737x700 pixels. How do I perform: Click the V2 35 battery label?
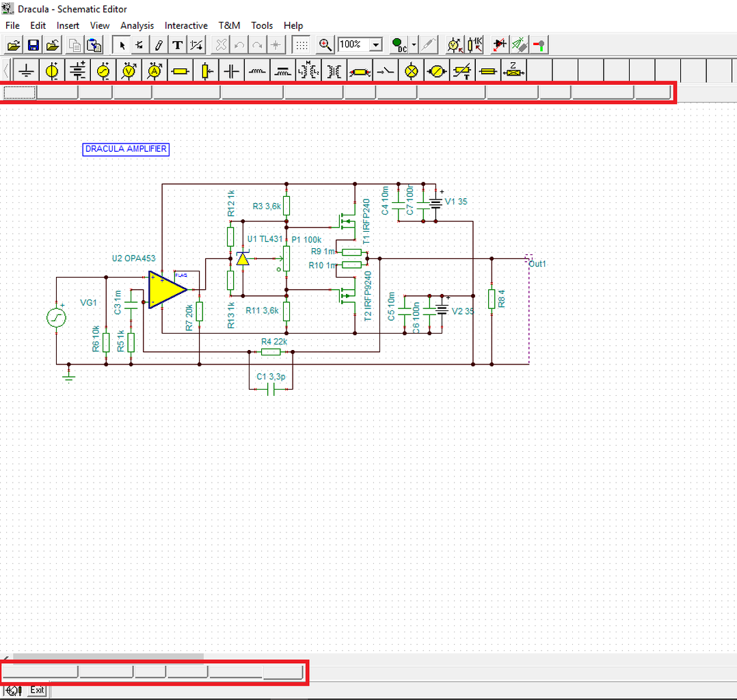pyautogui.click(x=463, y=311)
